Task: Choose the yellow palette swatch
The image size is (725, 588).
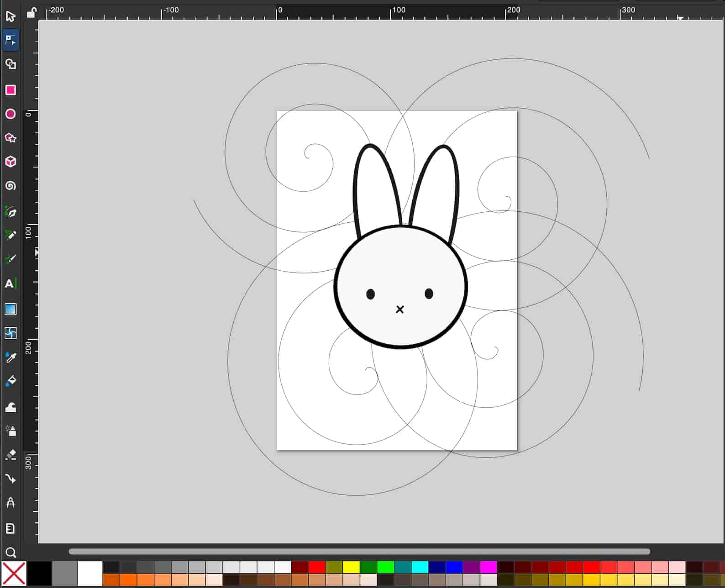Action: click(x=351, y=567)
